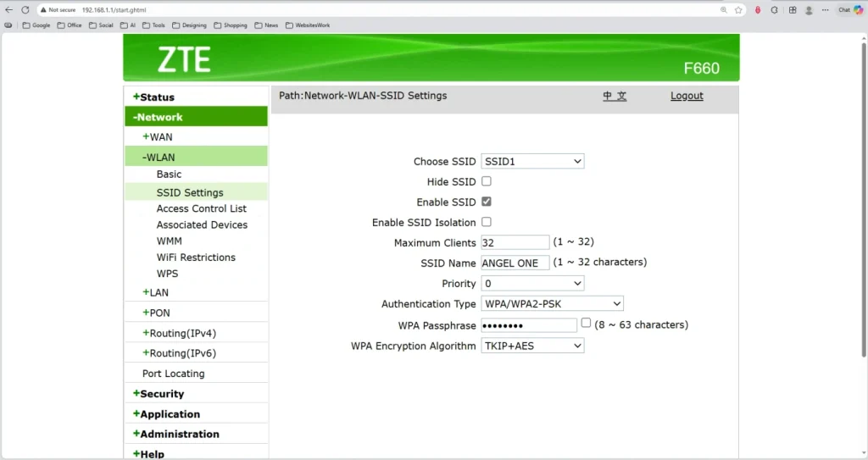
Task: Open the browser profile avatar
Action: tap(809, 9)
